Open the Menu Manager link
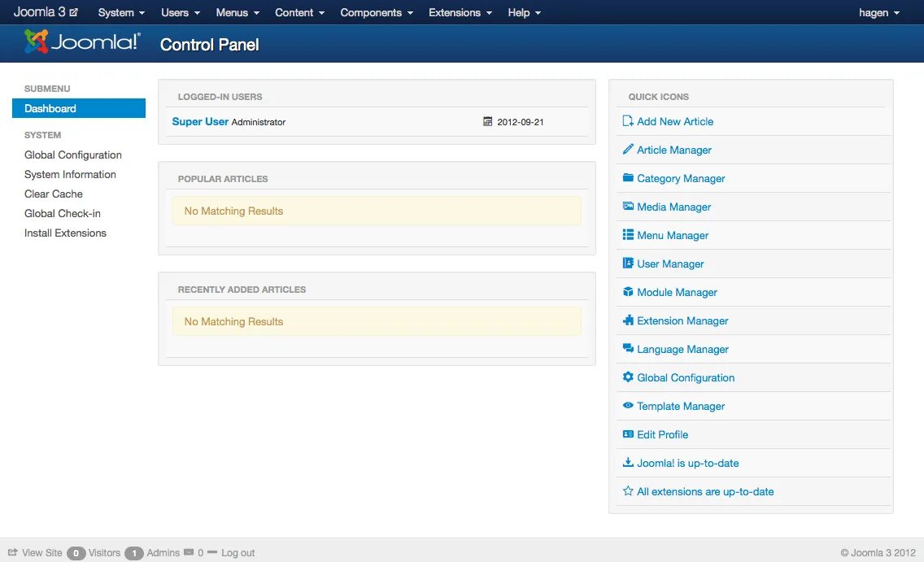The width and height of the screenshot is (924, 562). click(x=673, y=235)
